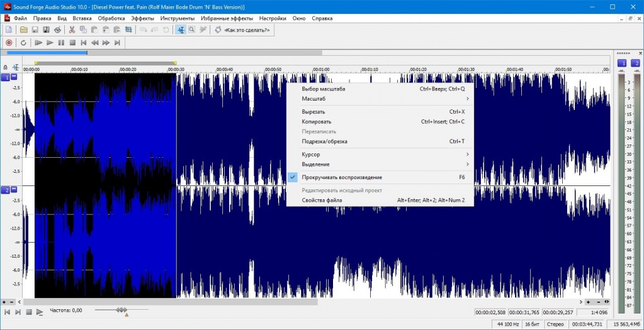Screen dimensions: 644x330
Task: Choose Выбор масштаба in the context menu
Action: click(380, 89)
